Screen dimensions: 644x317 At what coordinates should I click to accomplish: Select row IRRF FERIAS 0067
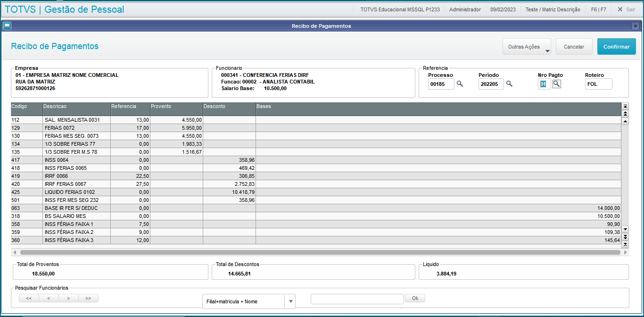(x=316, y=184)
